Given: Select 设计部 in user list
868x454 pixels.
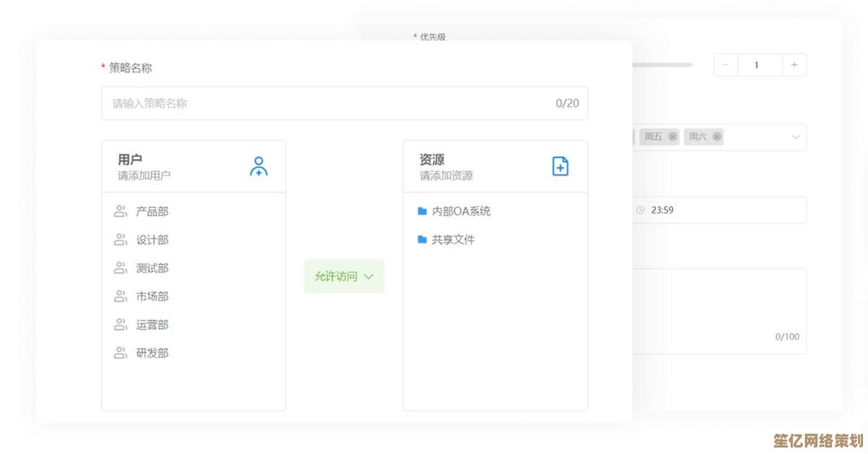Looking at the screenshot, I should point(152,240).
